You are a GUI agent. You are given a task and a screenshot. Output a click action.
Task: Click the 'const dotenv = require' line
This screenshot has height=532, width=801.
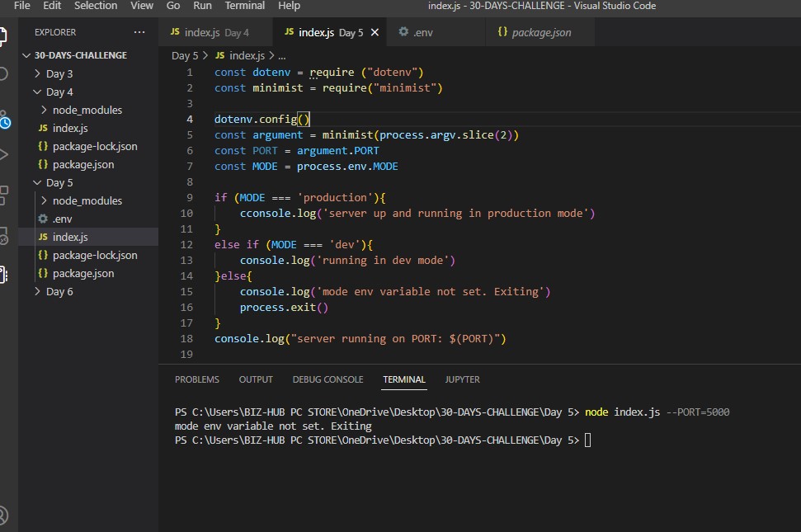[318, 72]
